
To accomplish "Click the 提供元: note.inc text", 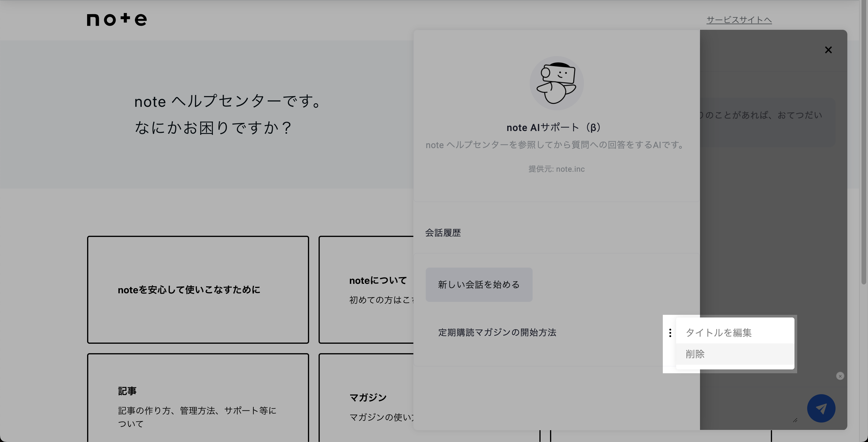I will pos(556,169).
